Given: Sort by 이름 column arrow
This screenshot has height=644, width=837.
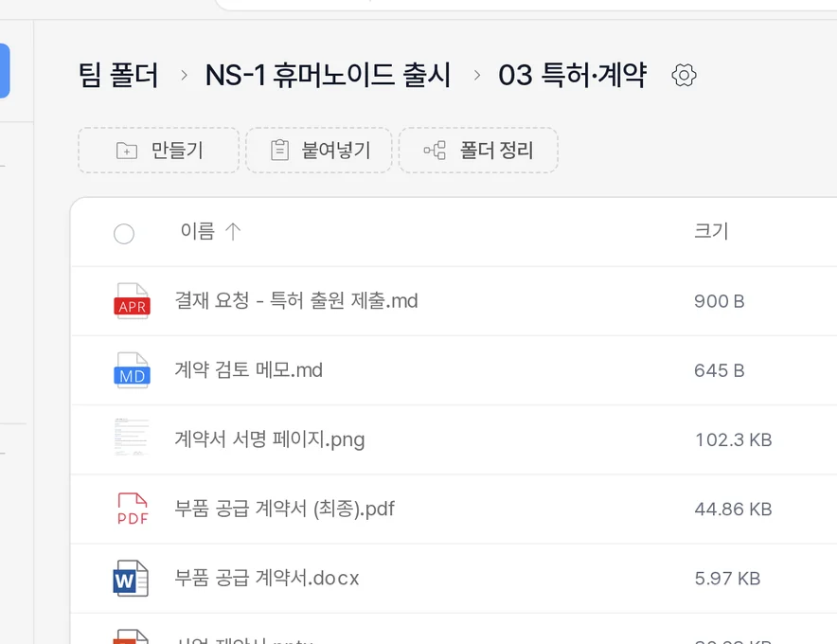Looking at the screenshot, I should point(233,232).
